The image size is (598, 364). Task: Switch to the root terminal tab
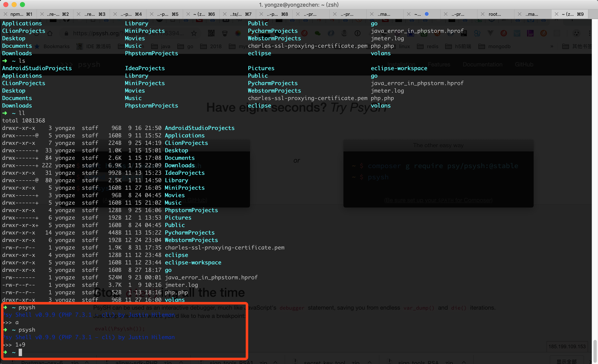[x=495, y=14]
